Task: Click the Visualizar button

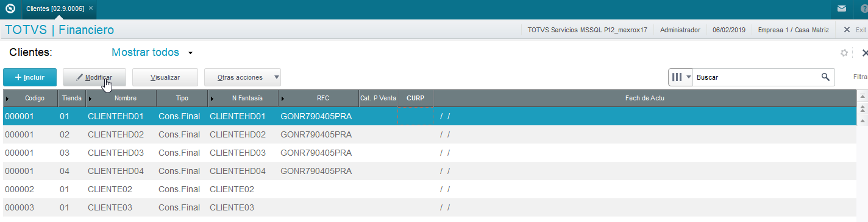Action: [x=165, y=77]
